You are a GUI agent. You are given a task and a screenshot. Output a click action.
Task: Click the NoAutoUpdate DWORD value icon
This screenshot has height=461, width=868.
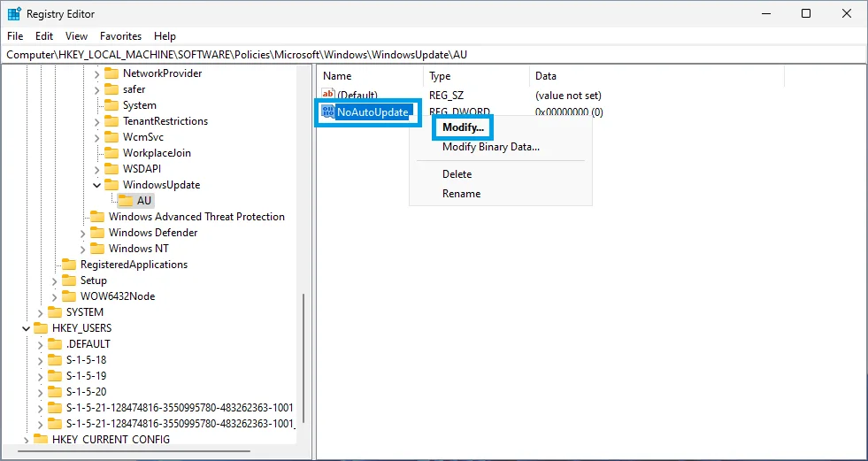pyautogui.click(x=328, y=112)
